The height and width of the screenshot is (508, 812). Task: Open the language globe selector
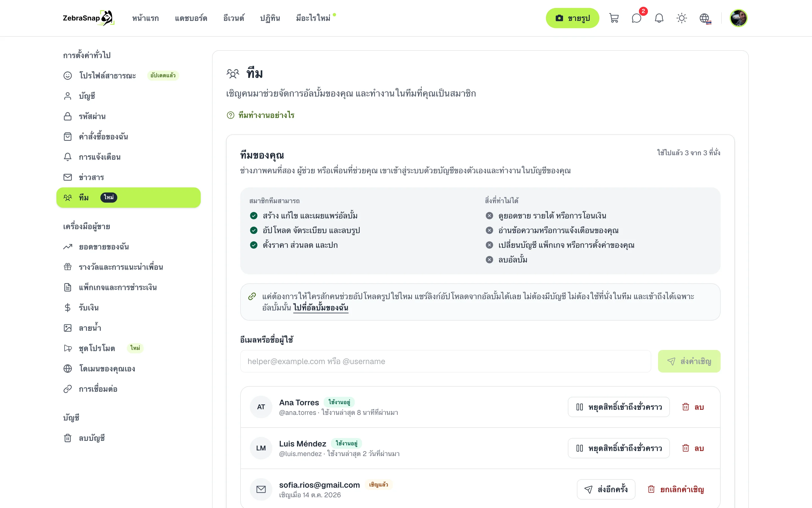point(705,18)
